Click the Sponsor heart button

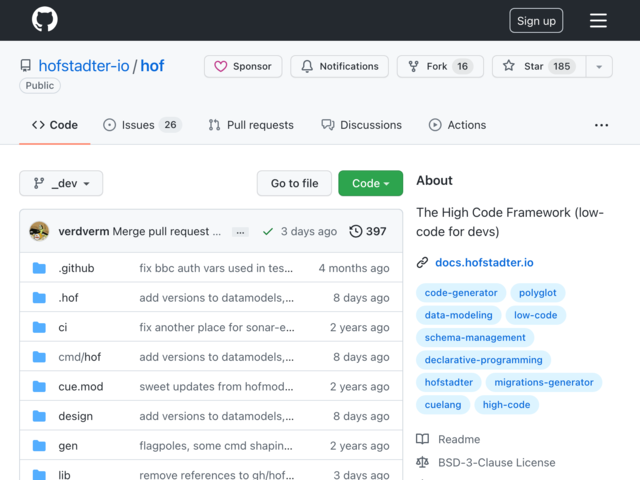tap(243, 66)
